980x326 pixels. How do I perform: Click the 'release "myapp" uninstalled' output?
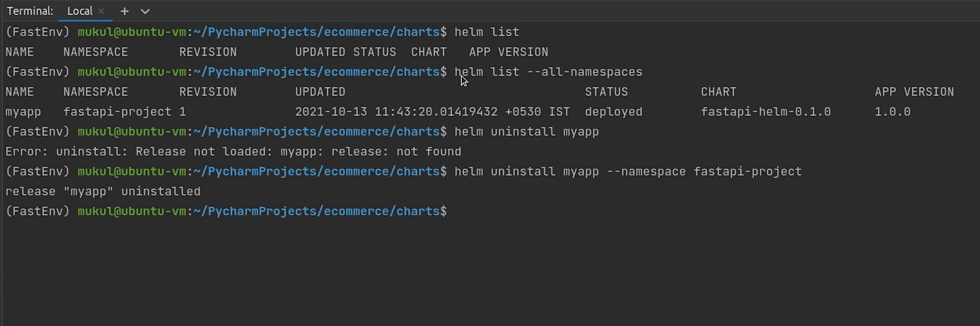(x=103, y=191)
